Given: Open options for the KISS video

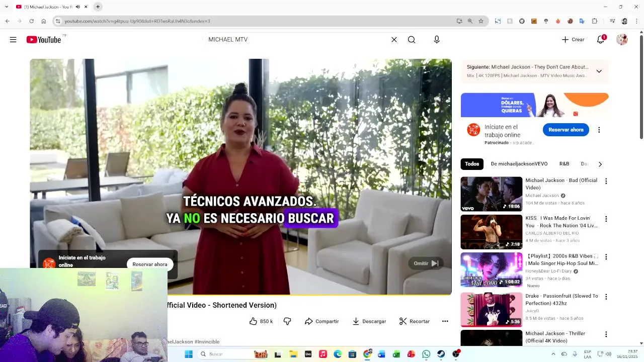Looking at the screenshot, I should (606, 219).
